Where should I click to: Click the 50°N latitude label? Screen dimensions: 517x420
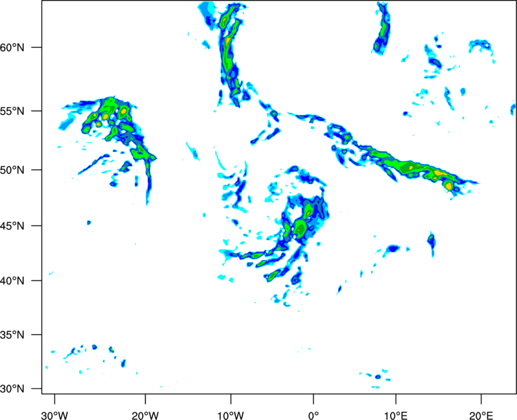(x=12, y=170)
